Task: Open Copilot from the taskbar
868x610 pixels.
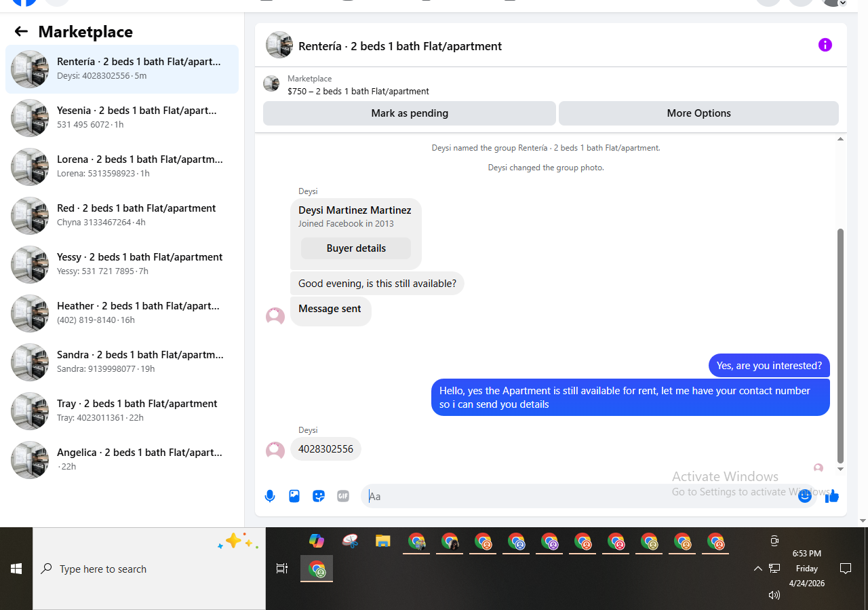Action: pos(317,541)
